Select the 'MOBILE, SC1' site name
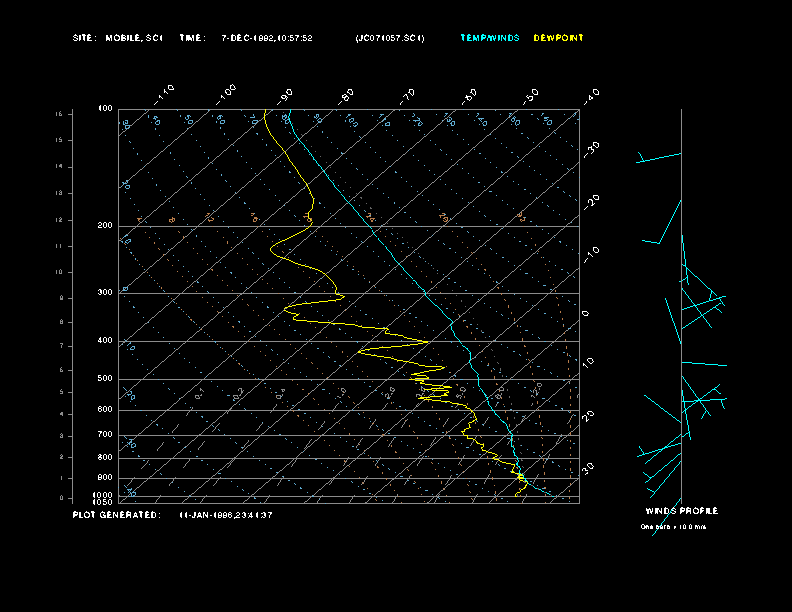This screenshot has height=612, width=792. pos(134,38)
